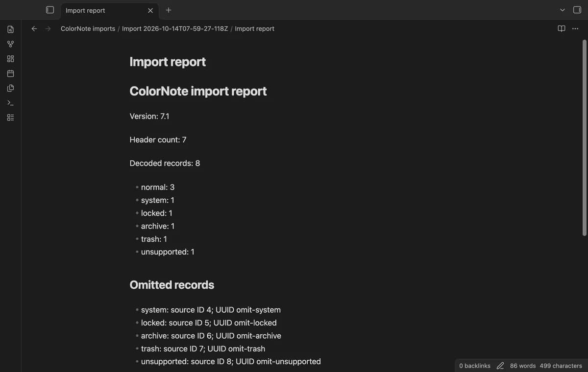Open the more options menu

pos(575,28)
